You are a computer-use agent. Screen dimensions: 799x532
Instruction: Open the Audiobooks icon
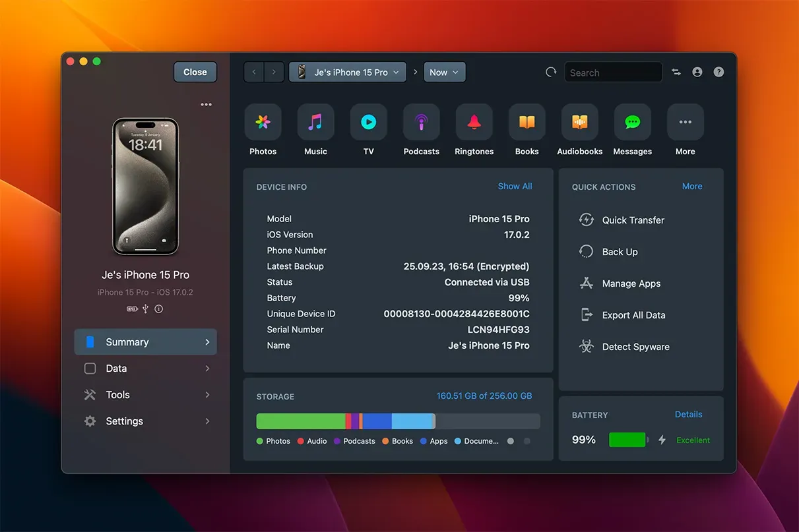pyautogui.click(x=579, y=123)
